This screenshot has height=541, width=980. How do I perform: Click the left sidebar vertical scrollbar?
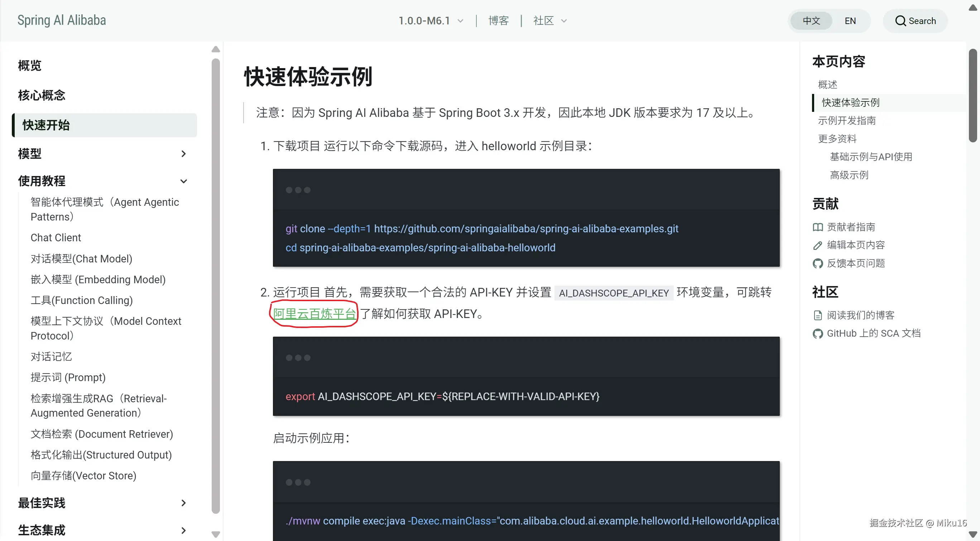pos(216,285)
